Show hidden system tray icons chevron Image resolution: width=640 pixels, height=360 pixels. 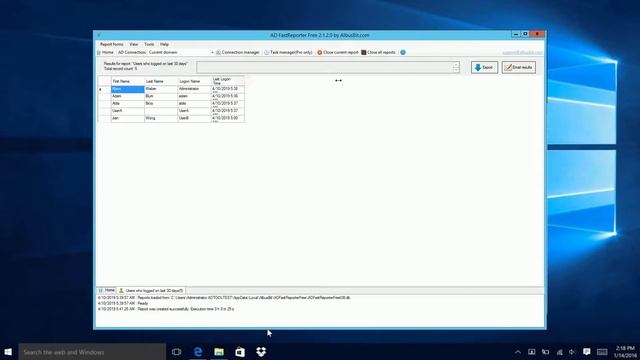[x=518, y=352]
